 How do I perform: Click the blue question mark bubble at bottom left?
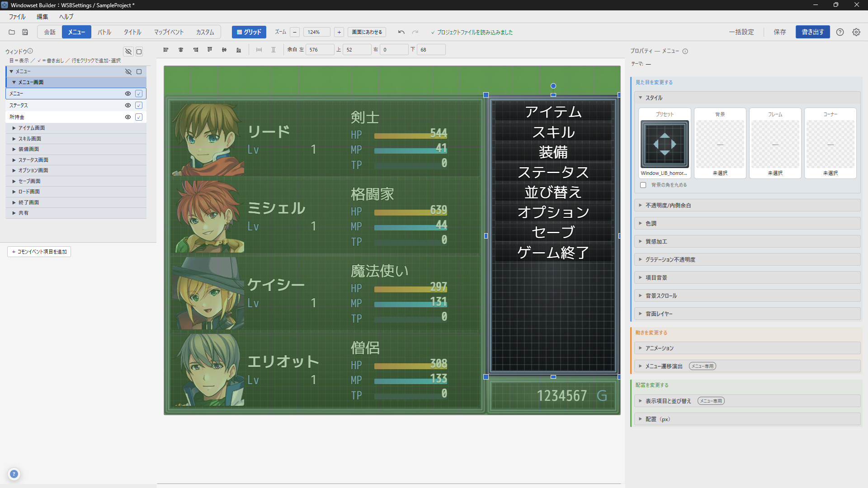(x=14, y=474)
